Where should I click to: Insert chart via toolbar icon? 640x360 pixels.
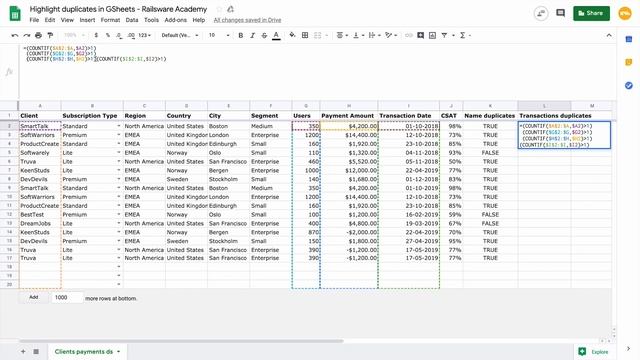tap(432, 36)
